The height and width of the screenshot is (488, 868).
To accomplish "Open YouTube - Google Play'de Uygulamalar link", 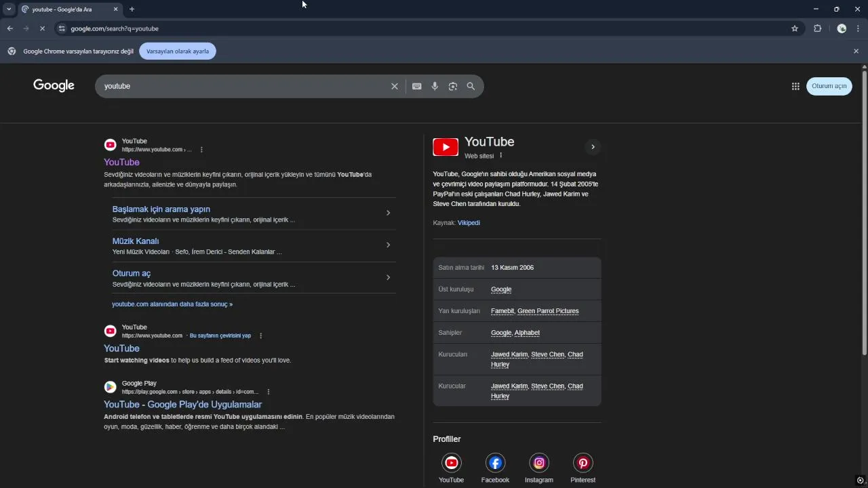I will tap(182, 404).
